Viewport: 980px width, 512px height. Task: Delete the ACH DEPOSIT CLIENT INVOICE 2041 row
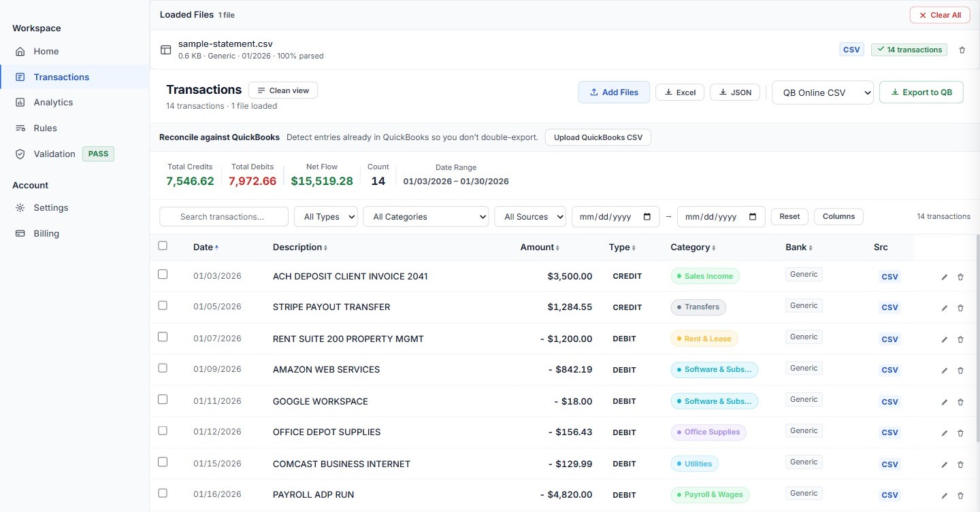(x=960, y=277)
